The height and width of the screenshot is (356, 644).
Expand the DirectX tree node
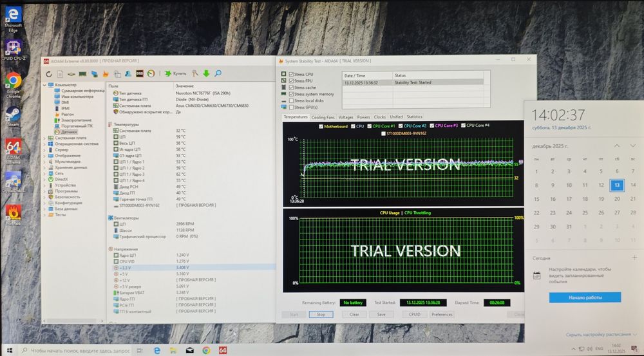[x=45, y=180]
